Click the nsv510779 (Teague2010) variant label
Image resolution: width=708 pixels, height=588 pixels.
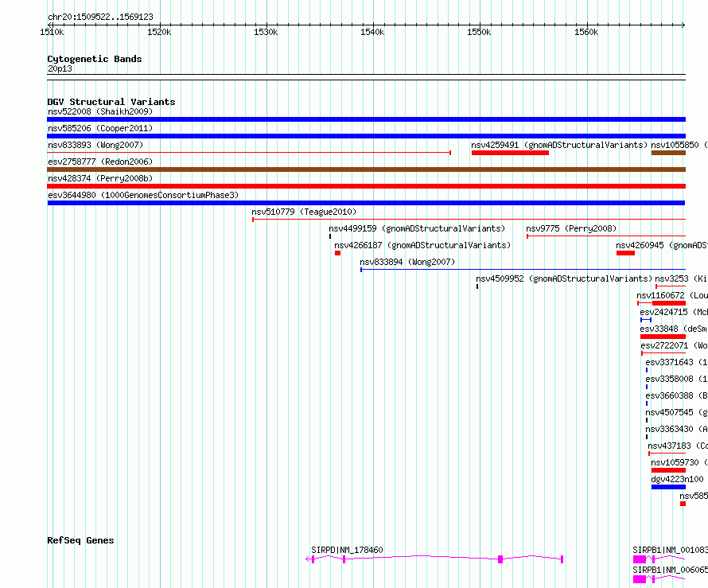(304, 212)
